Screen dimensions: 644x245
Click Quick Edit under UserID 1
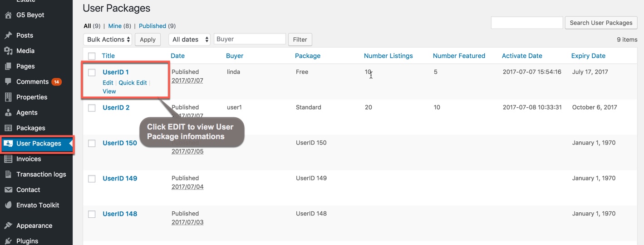133,83
